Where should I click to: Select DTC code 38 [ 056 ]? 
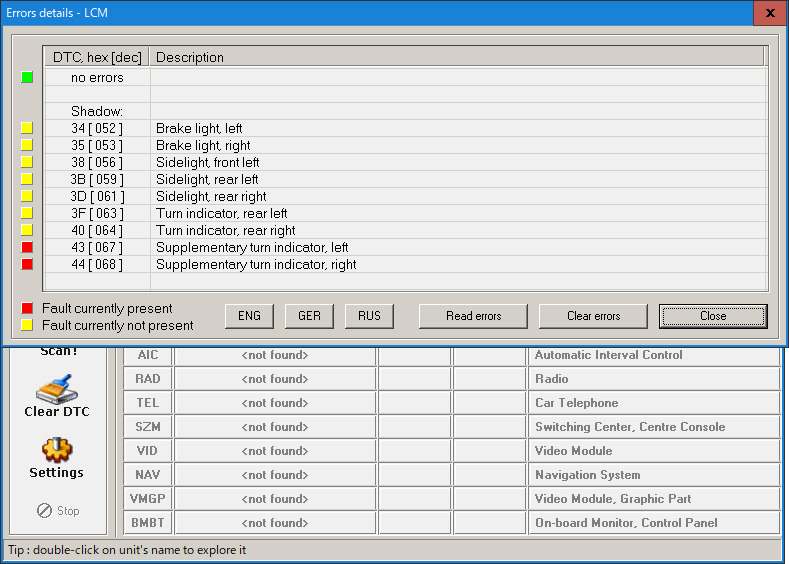click(97, 163)
